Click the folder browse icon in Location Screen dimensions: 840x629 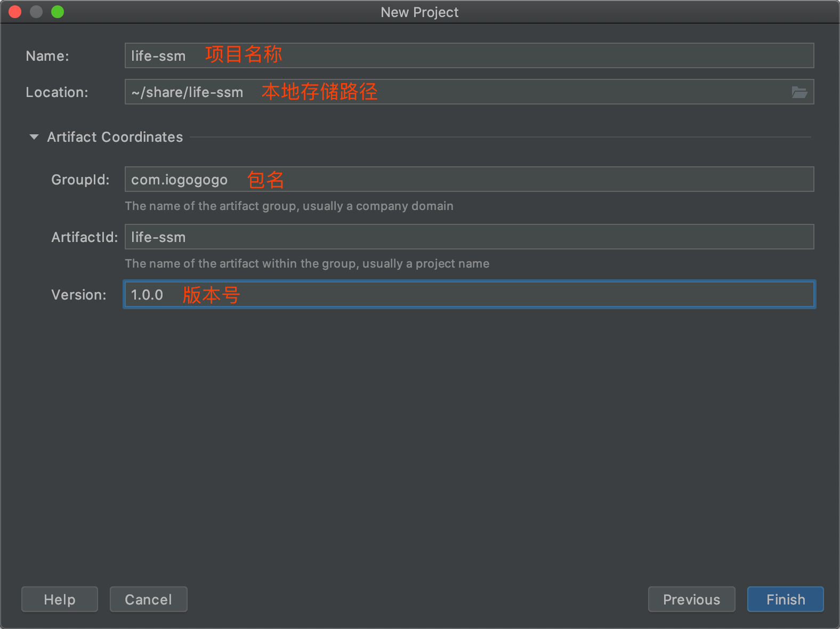[x=799, y=92]
